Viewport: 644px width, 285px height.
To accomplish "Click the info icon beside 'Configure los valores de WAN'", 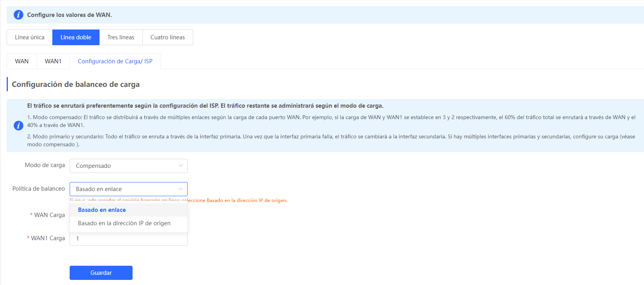I will coord(18,15).
